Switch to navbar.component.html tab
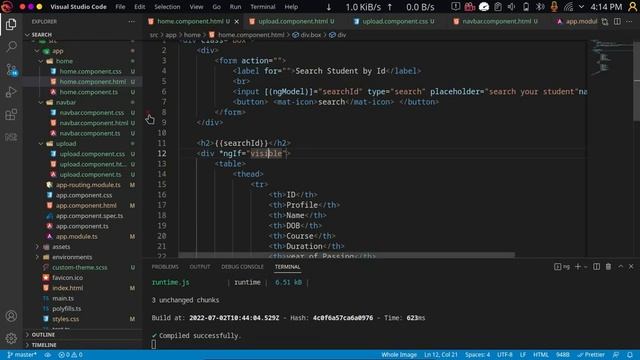 (496, 21)
